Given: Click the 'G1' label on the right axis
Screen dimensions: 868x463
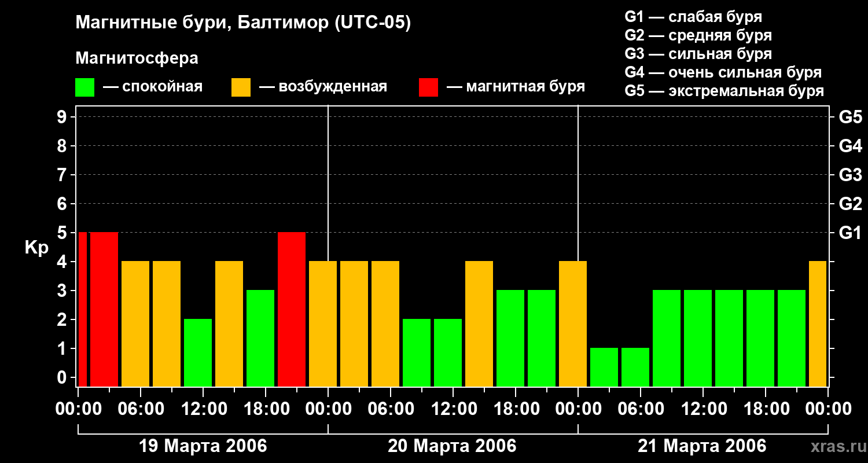Looking at the screenshot, I should coord(850,233).
